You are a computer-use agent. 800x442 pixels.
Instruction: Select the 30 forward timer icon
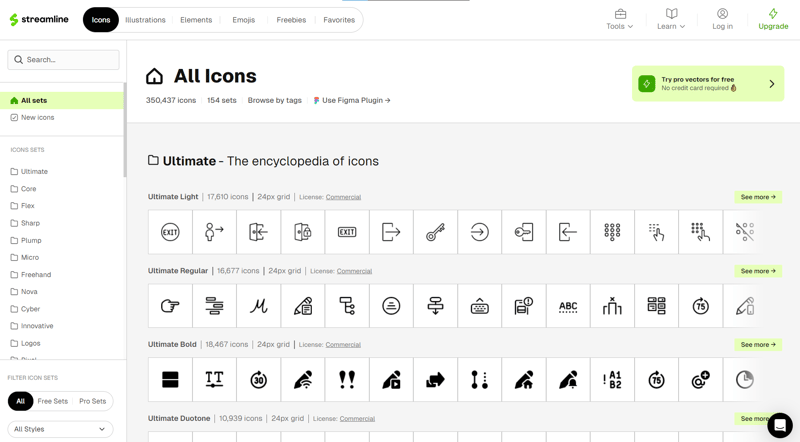(259, 380)
